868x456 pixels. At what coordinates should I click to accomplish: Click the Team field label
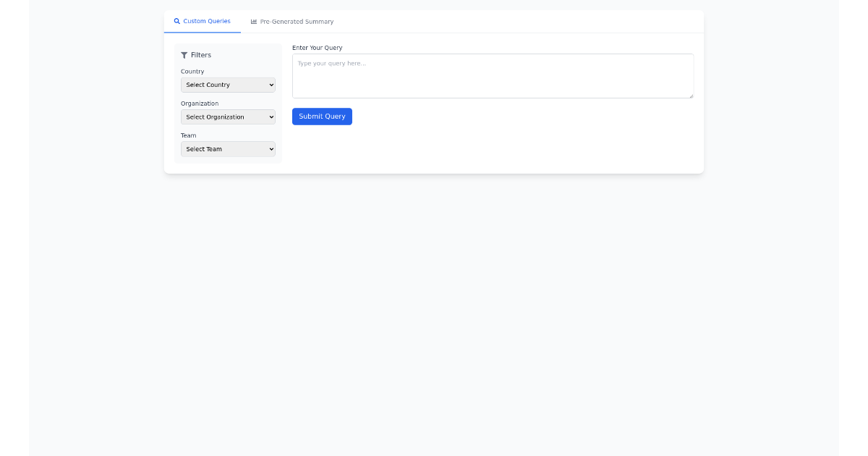[x=188, y=135]
